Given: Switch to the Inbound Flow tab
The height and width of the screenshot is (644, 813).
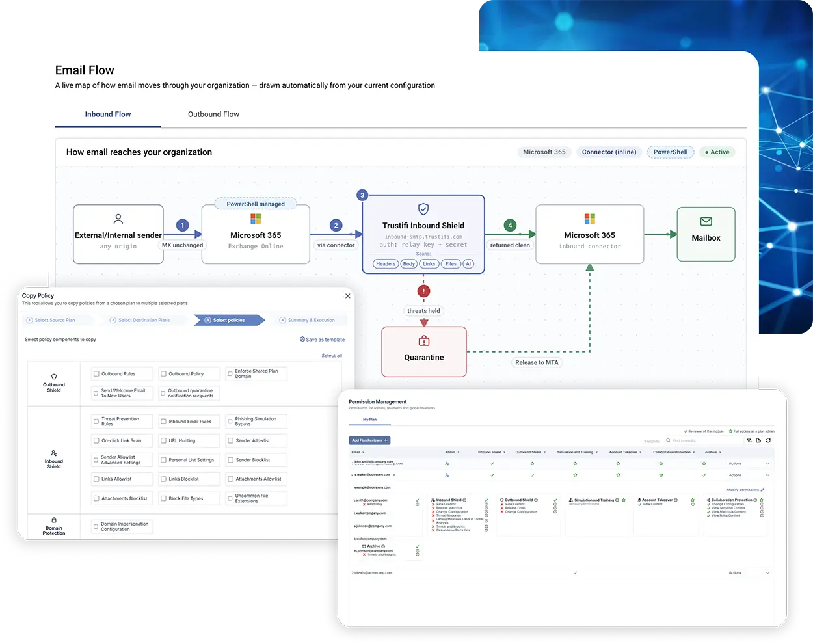Looking at the screenshot, I should [108, 114].
